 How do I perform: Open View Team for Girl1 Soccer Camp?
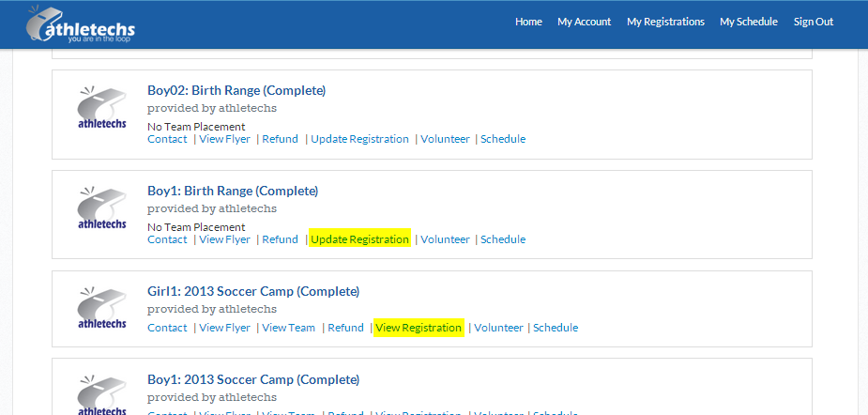coord(288,328)
